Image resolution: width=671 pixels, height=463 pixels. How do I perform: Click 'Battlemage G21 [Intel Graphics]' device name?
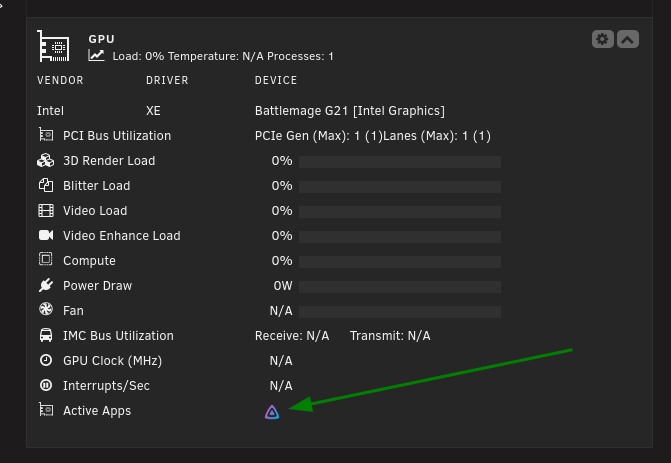[350, 111]
